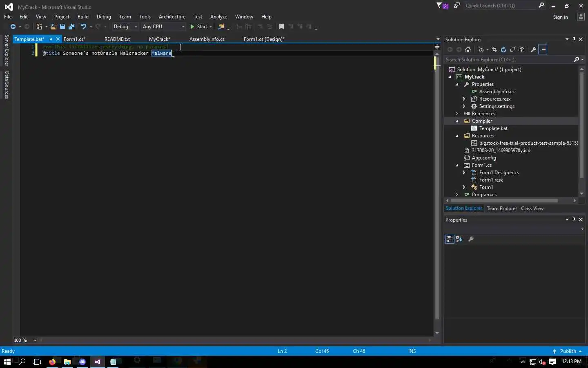
Task: Open the Debug configuration dropdown
Action: point(125,27)
